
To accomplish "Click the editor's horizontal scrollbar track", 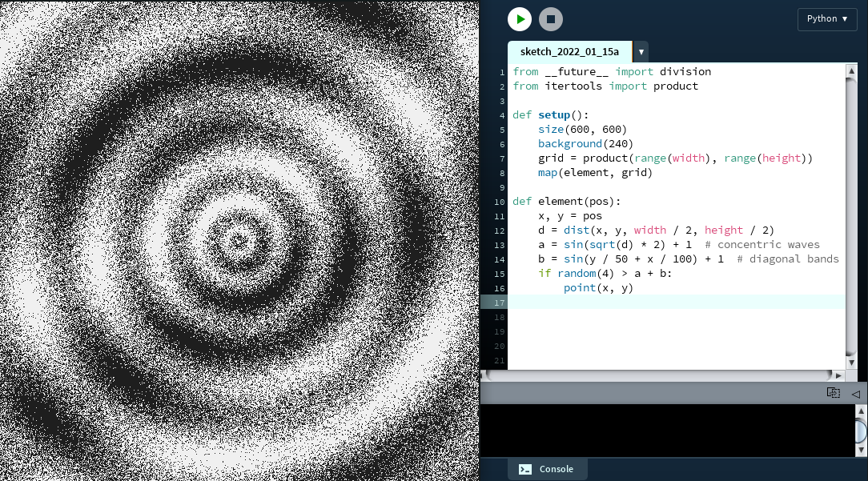I will tap(657, 375).
